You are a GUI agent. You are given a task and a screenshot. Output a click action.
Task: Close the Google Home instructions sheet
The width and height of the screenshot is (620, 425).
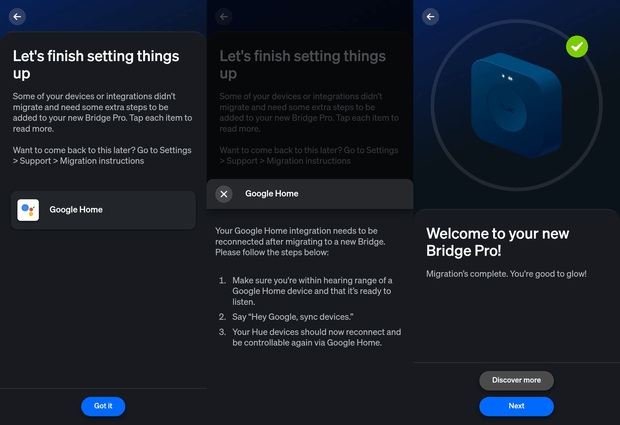pyautogui.click(x=224, y=194)
